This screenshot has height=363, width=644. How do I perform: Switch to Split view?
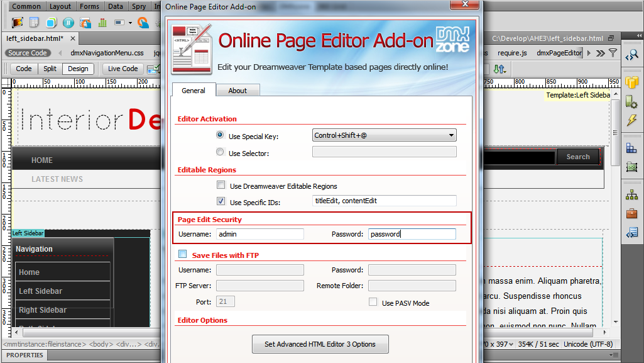[x=50, y=69]
